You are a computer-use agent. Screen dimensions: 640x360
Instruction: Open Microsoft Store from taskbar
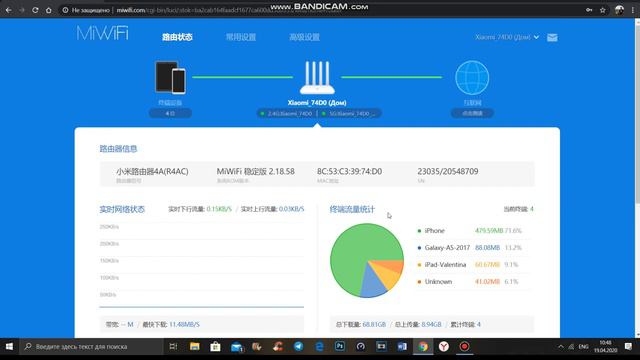215,347
